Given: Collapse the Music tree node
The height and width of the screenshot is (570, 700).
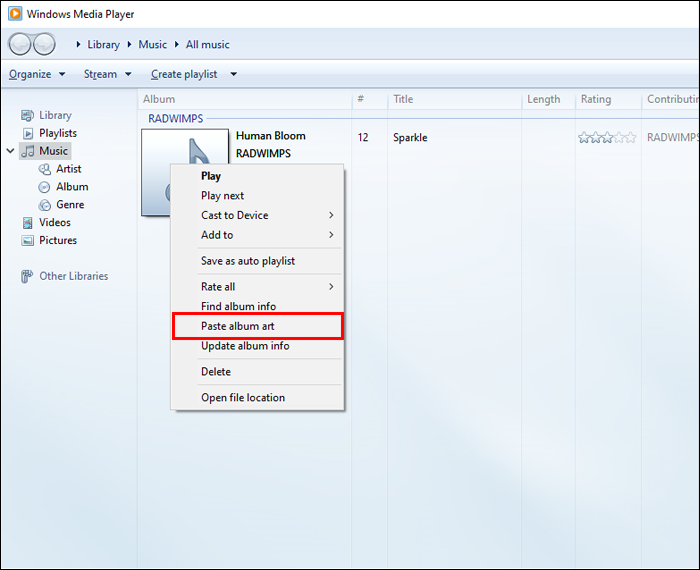Looking at the screenshot, I should click(x=10, y=151).
